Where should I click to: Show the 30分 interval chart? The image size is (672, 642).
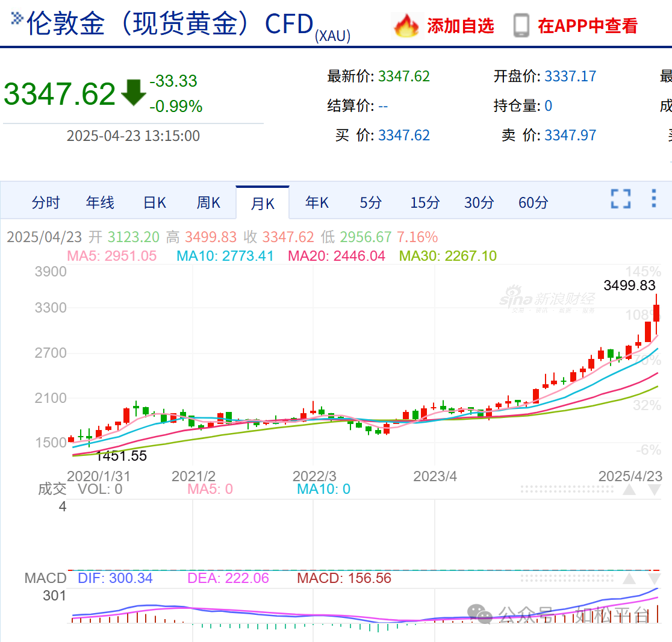click(x=479, y=202)
